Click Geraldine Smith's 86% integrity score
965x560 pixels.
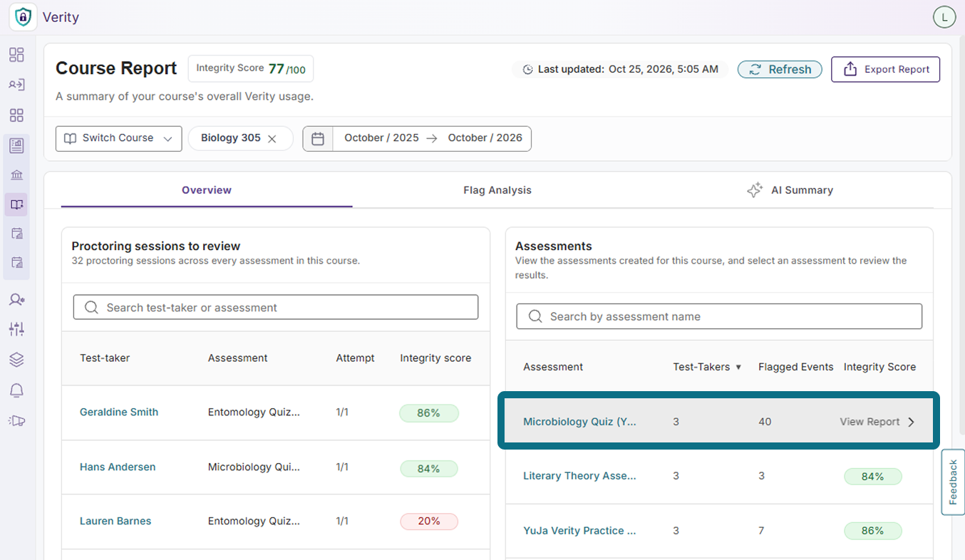(429, 413)
